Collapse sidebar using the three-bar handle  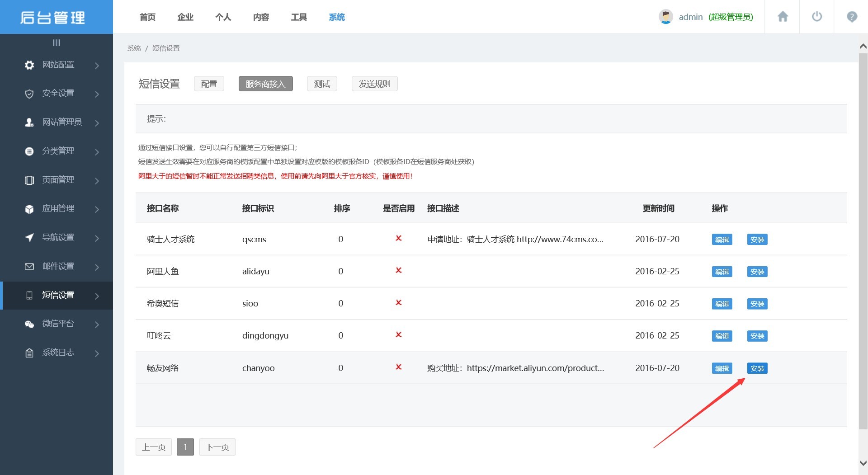[x=57, y=42]
